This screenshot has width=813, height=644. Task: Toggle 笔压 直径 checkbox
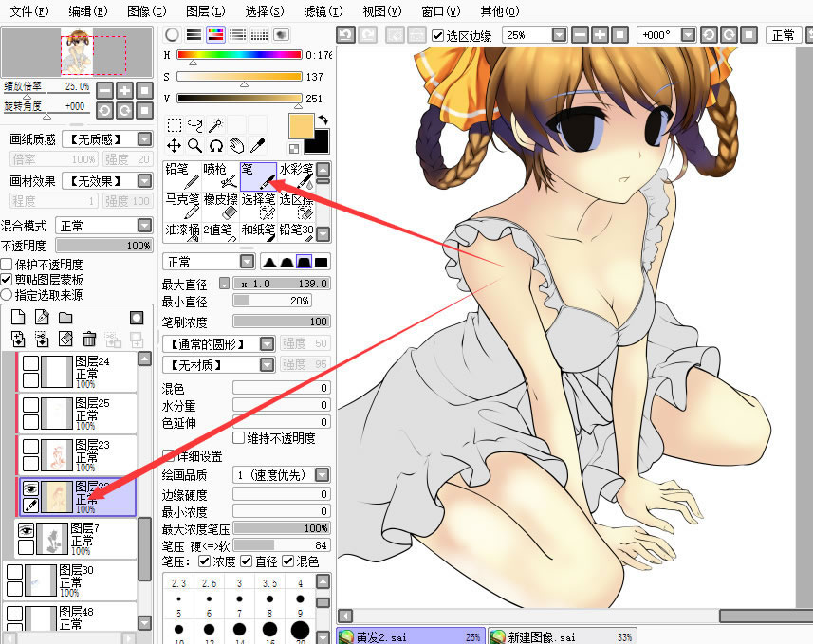[x=247, y=561]
